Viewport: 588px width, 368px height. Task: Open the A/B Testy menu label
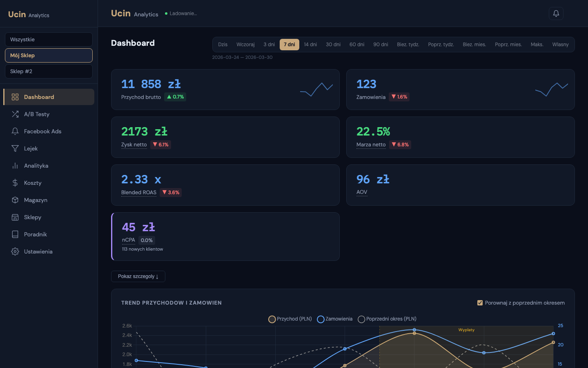coord(37,114)
